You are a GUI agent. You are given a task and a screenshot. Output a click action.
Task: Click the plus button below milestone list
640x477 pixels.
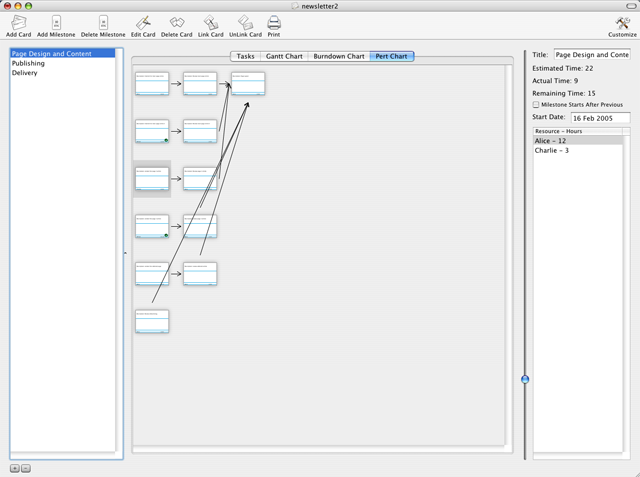coord(15,467)
